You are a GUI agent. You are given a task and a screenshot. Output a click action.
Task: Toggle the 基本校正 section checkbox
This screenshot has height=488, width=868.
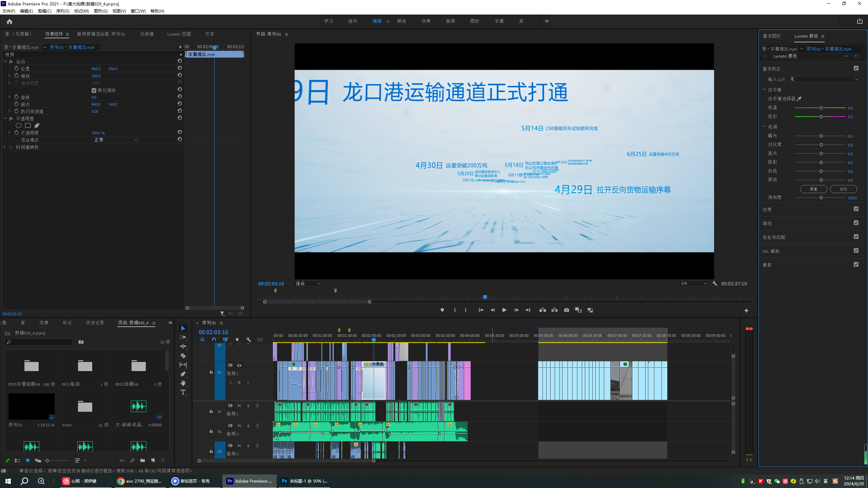coord(856,68)
